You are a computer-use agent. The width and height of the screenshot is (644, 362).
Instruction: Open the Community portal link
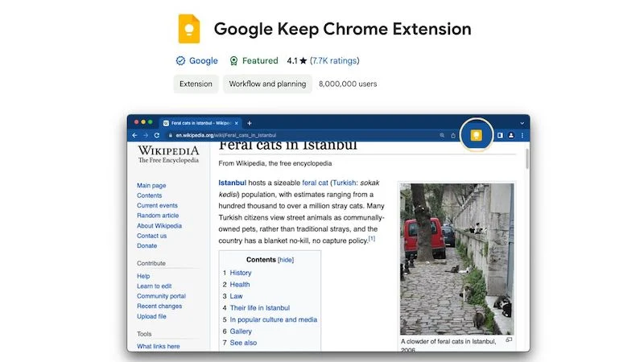[x=161, y=296]
